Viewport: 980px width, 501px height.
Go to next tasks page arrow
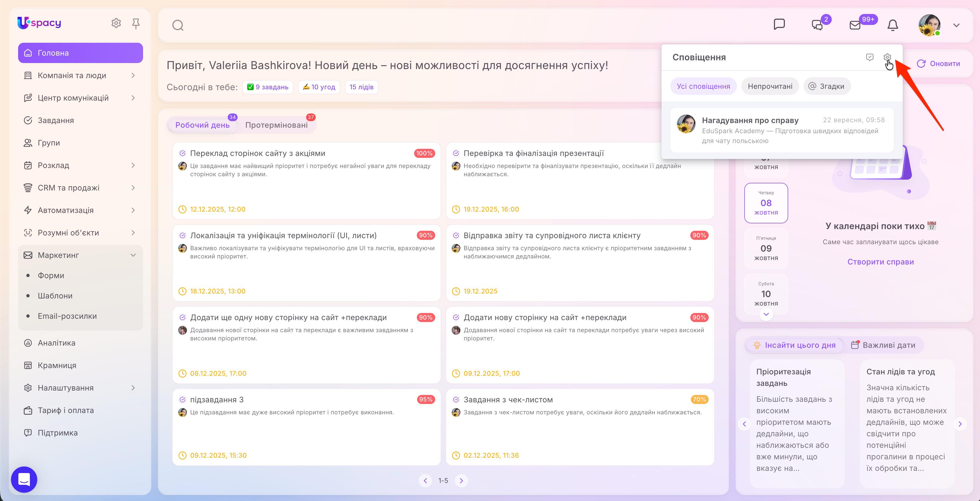461,480
